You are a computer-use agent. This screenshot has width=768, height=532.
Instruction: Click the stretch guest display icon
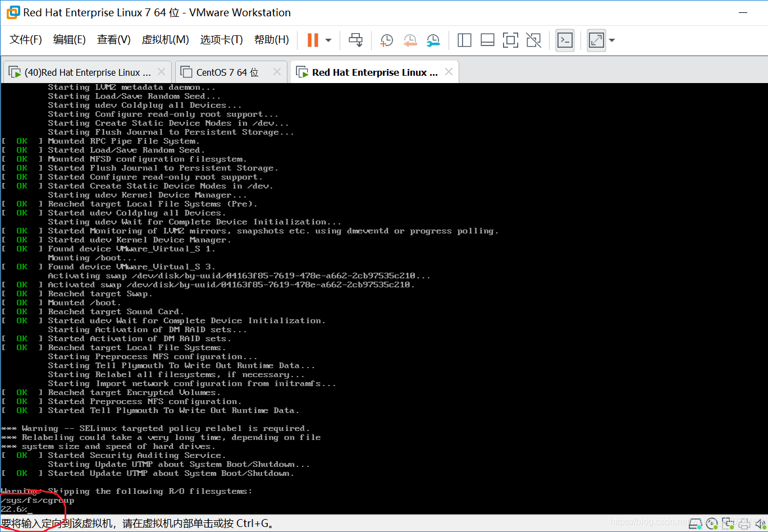[596, 40]
